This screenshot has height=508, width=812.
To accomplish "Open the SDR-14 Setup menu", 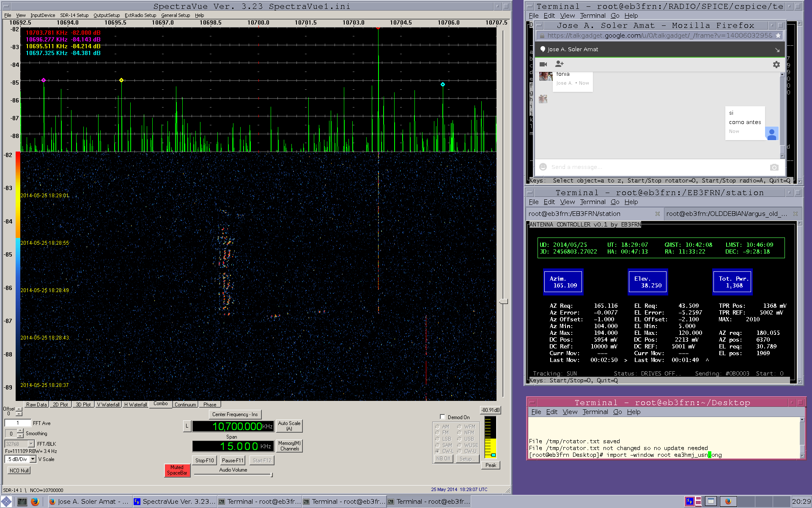I will [74, 15].
